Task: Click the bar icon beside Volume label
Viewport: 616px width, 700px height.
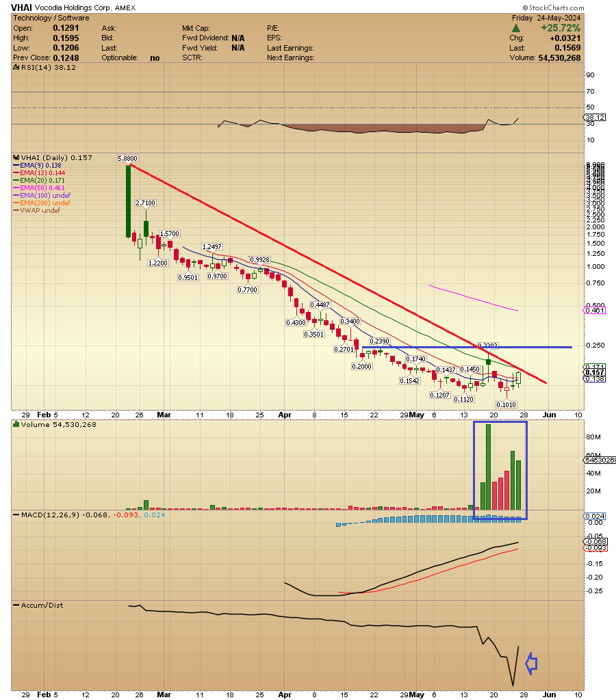Action: (16, 424)
